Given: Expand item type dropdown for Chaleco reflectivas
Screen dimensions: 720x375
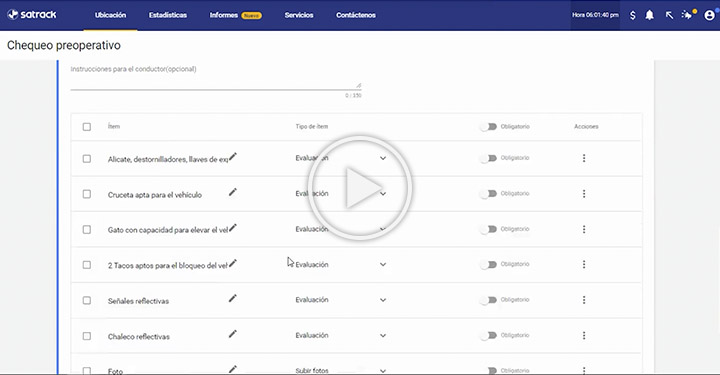Looking at the screenshot, I should pos(383,336).
